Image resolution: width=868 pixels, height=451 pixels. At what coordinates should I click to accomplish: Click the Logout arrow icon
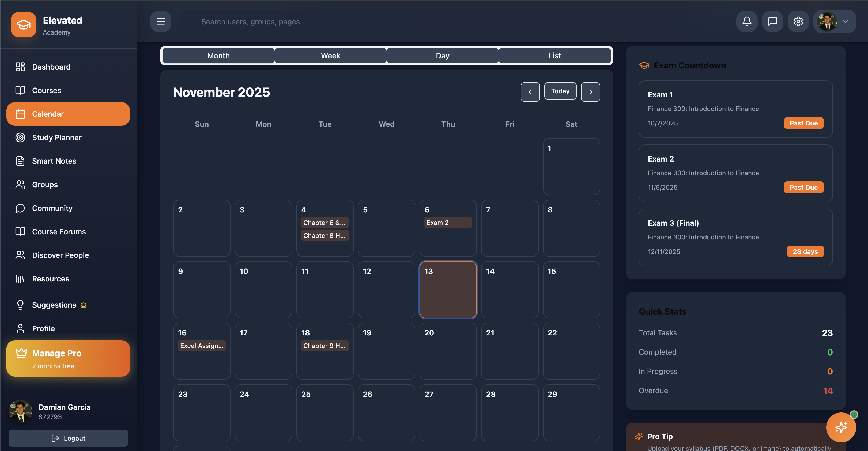[x=55, y=438]
